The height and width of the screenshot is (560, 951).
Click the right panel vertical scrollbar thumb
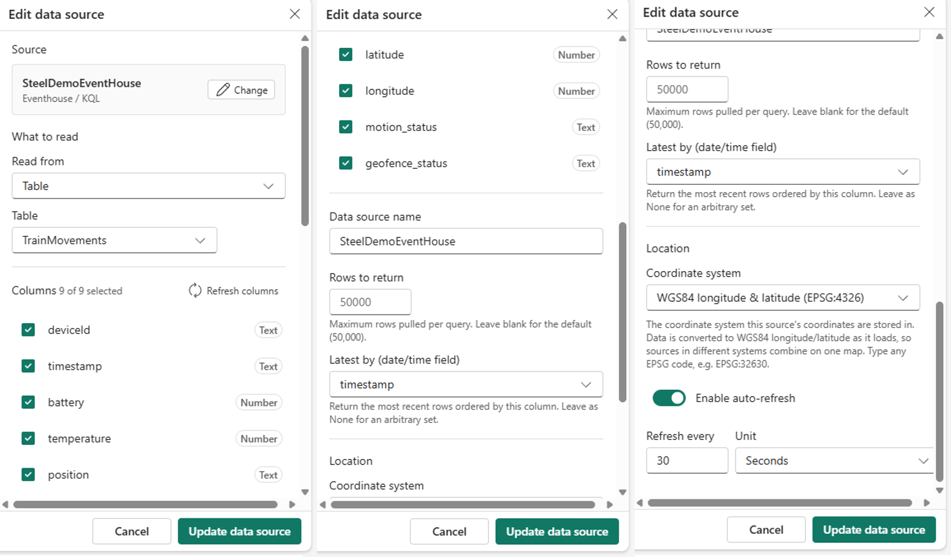(939, 391)
